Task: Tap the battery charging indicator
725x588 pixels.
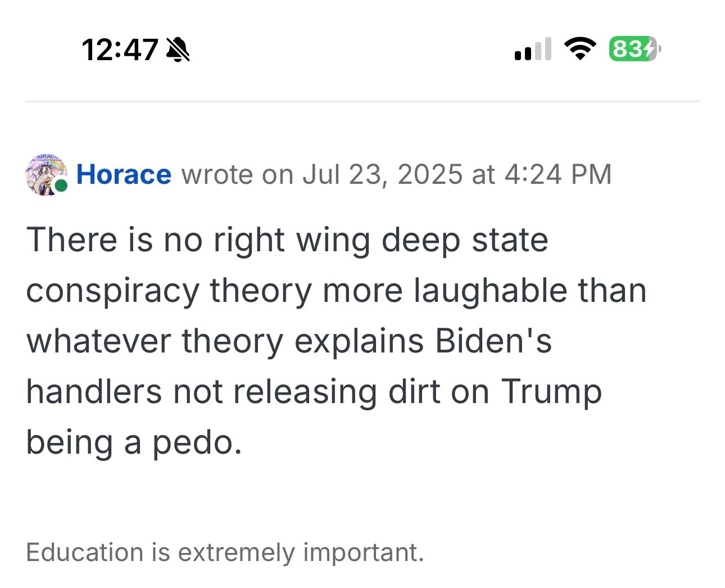Action: (x=635, y=49)
